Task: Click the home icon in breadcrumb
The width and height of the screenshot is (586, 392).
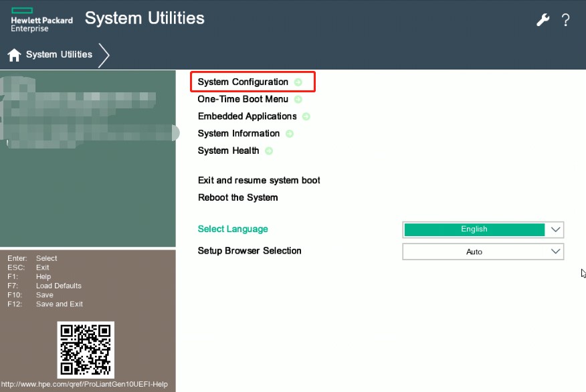Action: pos(14,55)
